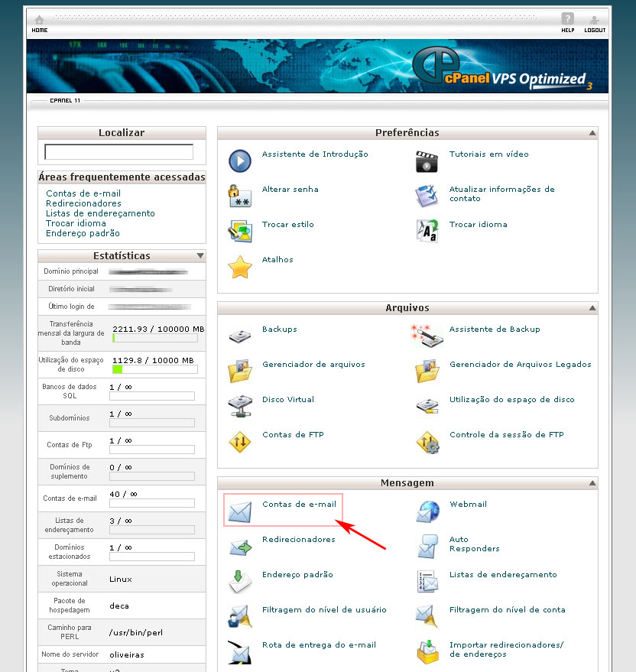The image size is (636, 672).
Task: Open the Listas de endereçamento sidebar link
Action: pyautogui.click(x=100, y=213)
